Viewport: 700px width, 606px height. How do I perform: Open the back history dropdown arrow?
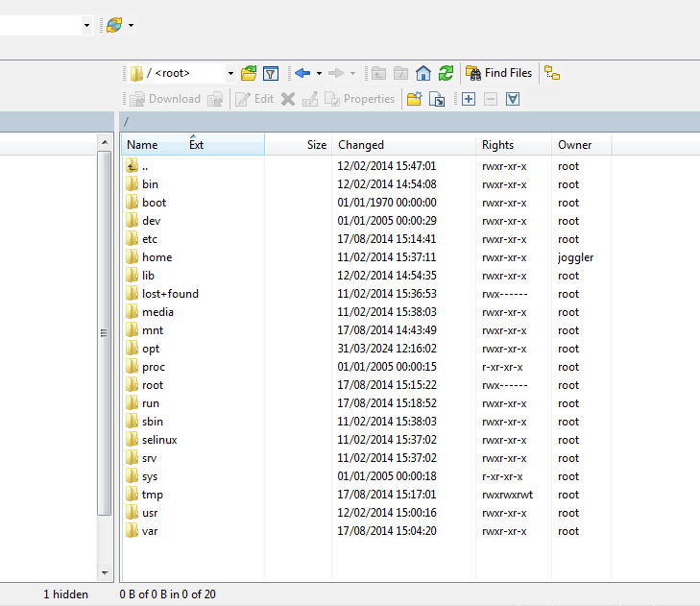click(319, 73)
